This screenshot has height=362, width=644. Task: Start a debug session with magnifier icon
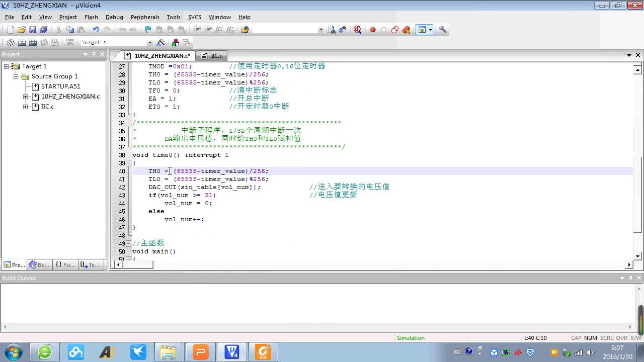pos(357,30)
